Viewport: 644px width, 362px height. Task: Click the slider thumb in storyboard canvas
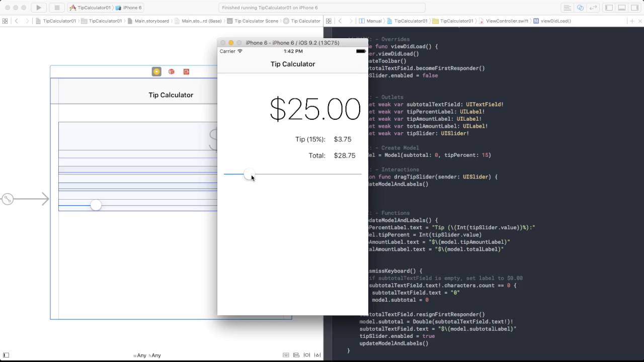(x=96, y=205)
